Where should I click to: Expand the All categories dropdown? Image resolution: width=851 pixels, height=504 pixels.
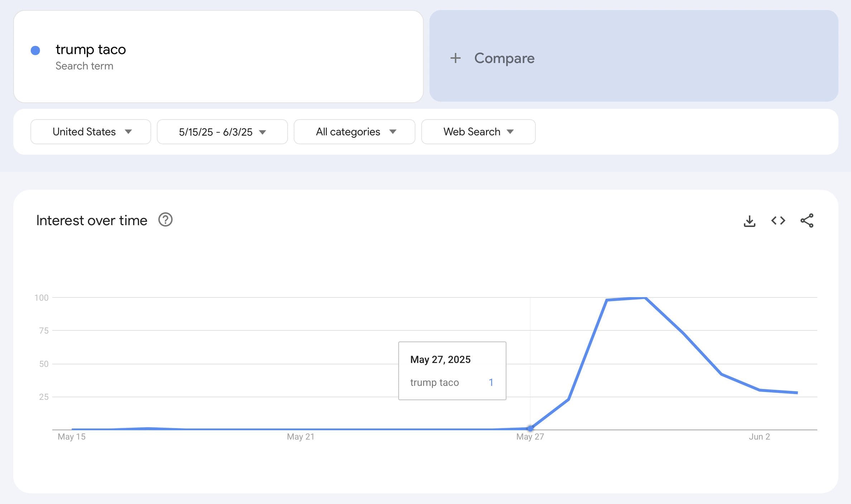(354, 132)
